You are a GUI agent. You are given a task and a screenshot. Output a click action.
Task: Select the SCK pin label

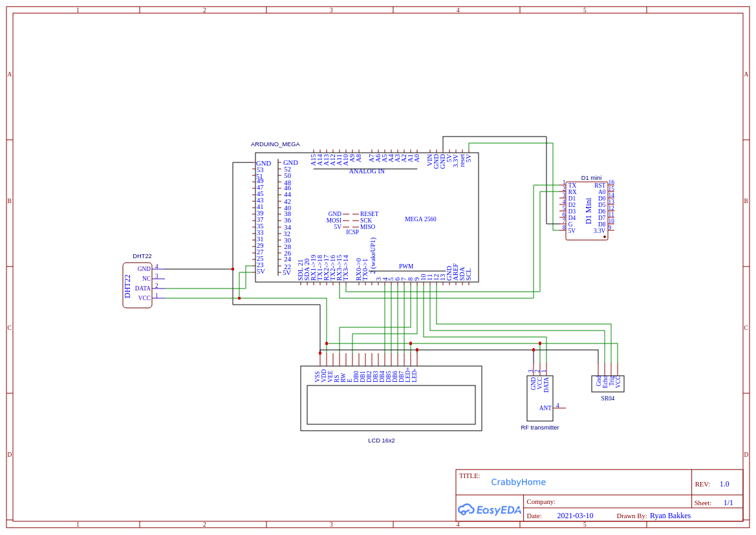(366, 221)
